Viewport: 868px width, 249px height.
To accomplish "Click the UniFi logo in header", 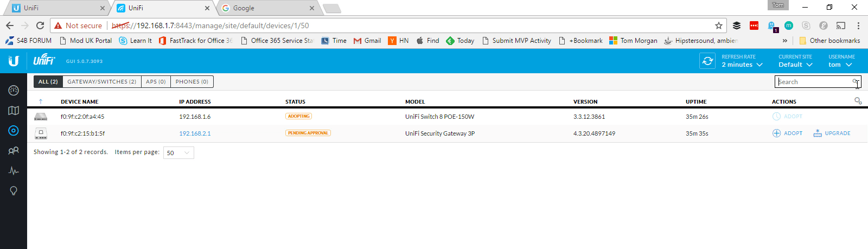I will point(44,60).
